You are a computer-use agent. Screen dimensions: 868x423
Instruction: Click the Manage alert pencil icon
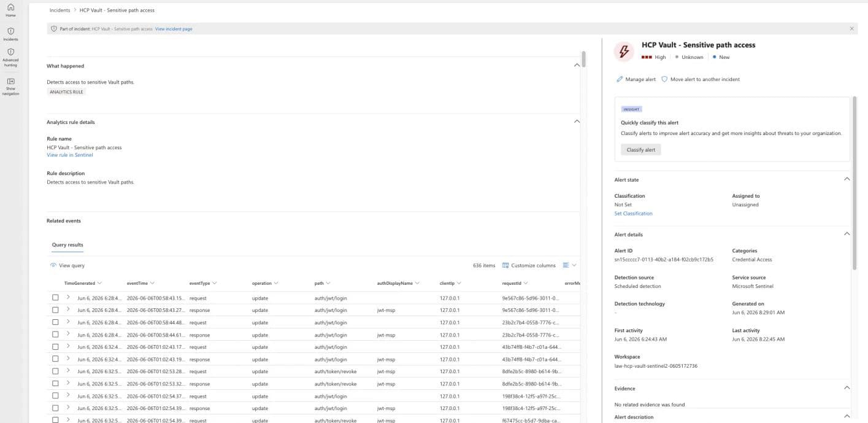pos(620,79)
